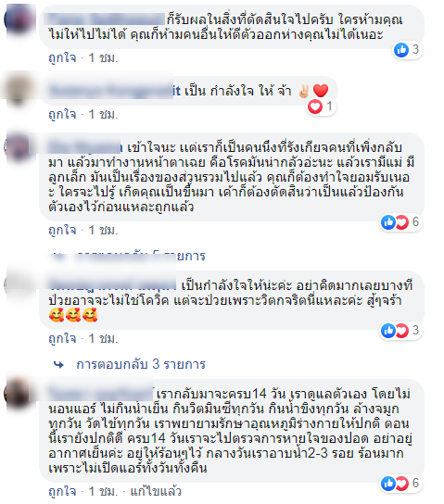Screen dimensions: 444x504
Task: Click the 1 ชม. timestamp on first comment
Action: [103, 58]
